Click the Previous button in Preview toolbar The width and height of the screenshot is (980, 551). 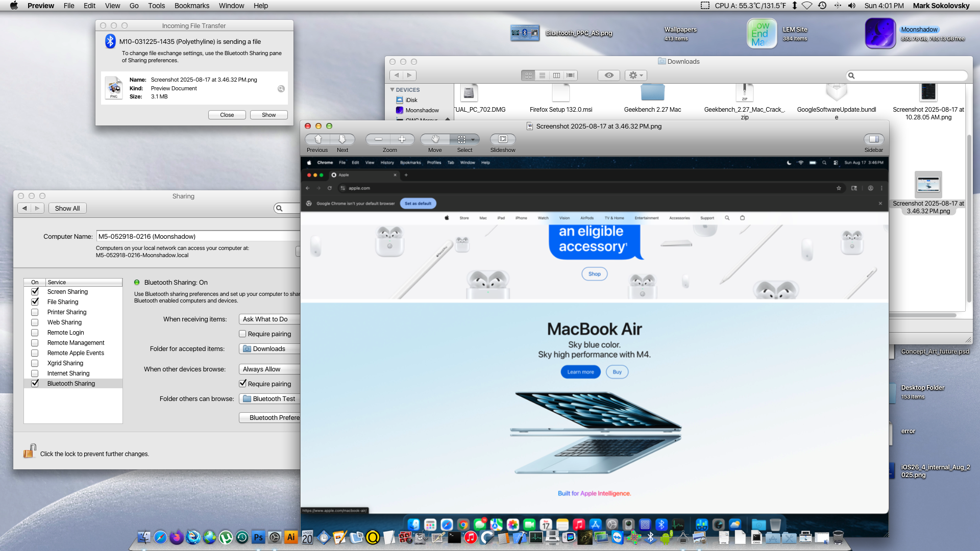(317, 139)
